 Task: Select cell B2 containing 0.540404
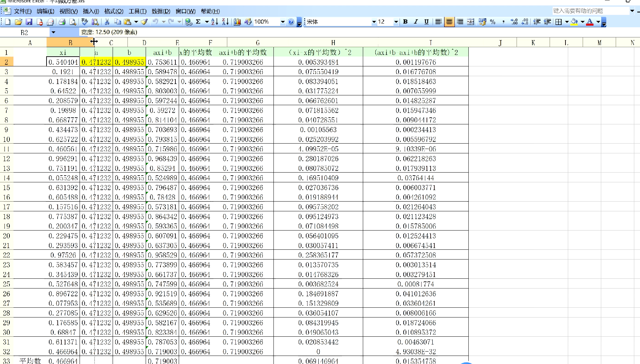tap(63, 62)
